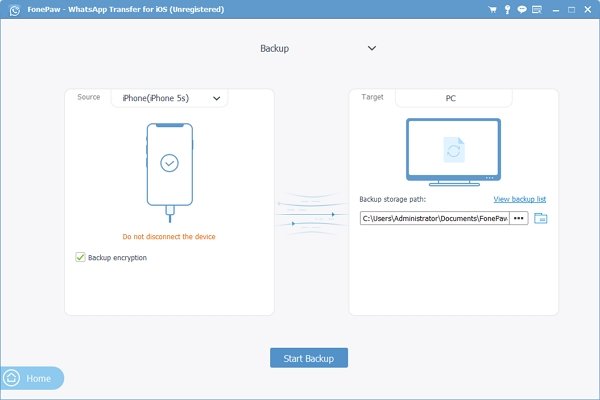Open the backup storage folder icon

(x=541, y=218)
